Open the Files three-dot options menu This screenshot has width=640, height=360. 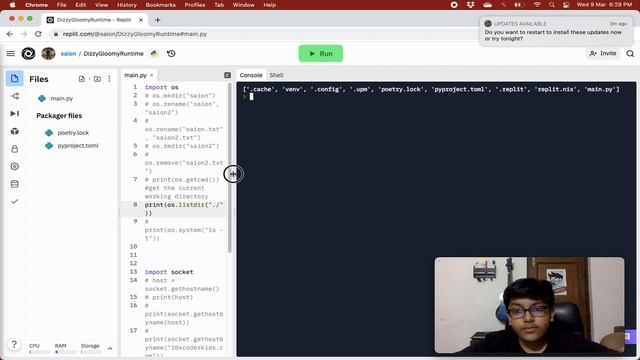109,79
